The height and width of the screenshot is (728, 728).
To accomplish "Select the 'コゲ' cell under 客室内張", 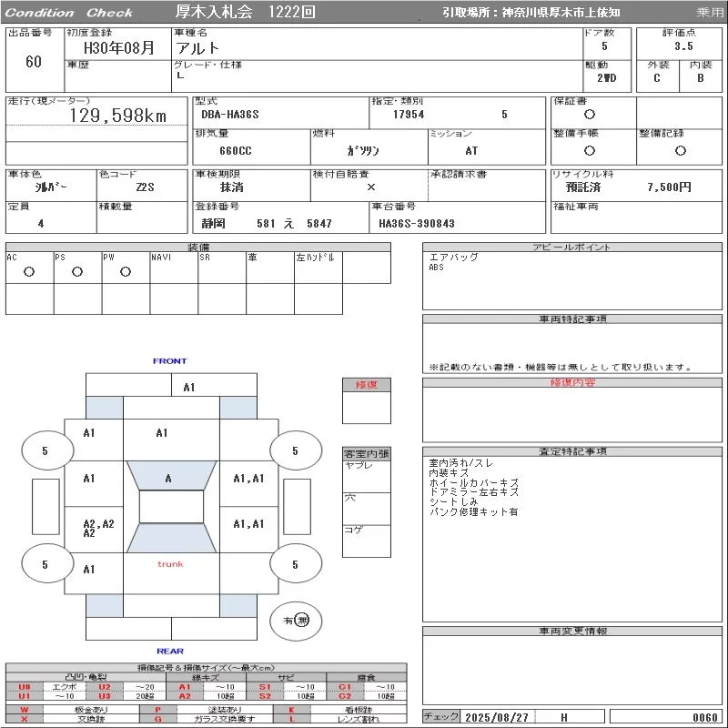I will [367, 541].
